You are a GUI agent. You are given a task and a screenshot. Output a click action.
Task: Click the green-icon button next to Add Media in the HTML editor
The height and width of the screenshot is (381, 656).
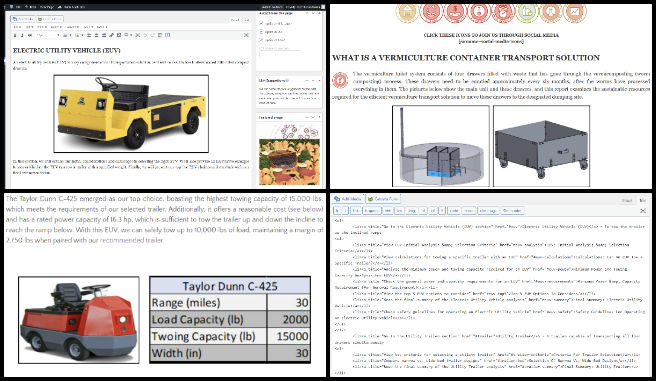(383, 199)
